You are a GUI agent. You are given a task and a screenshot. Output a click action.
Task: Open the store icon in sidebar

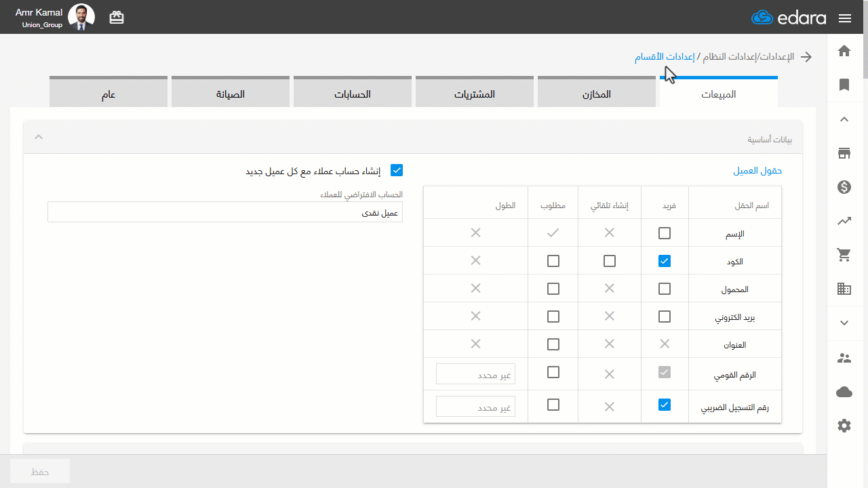844,153
